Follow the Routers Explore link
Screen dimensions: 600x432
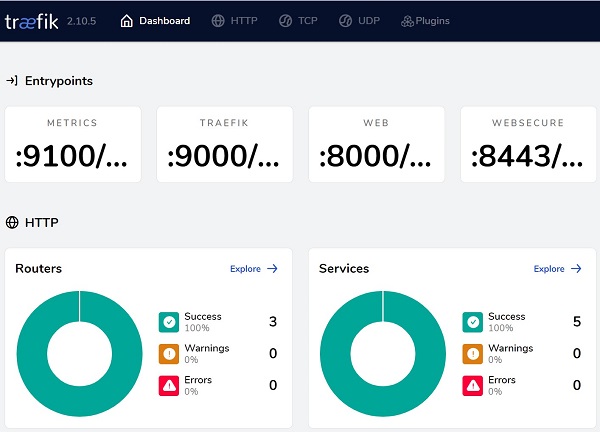click(x=254, y=269)
